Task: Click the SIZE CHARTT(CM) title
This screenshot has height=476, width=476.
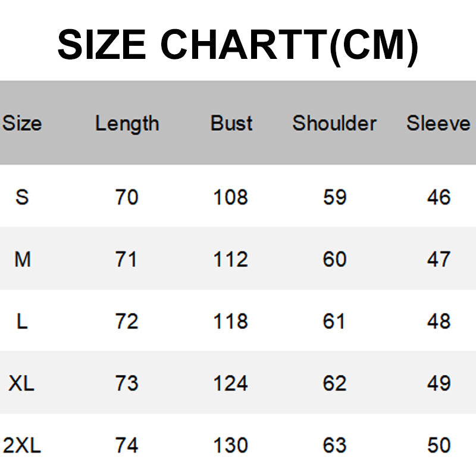Action: (x=238, y=46)
